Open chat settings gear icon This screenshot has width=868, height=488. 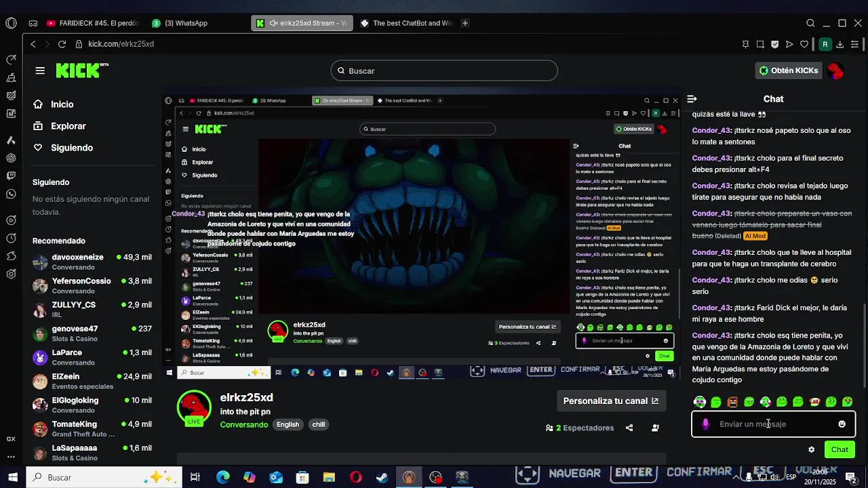click(811, 449)
